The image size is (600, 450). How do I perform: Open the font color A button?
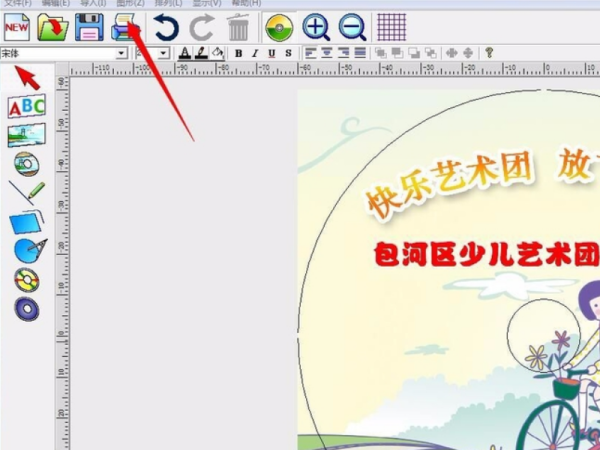coord(185,53)
